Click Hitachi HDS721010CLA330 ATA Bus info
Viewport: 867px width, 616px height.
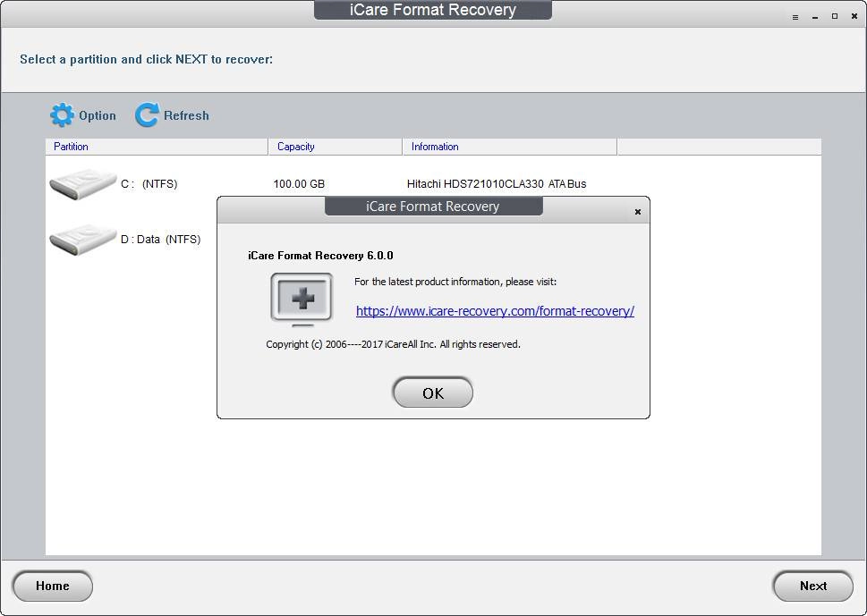(497, 184)
